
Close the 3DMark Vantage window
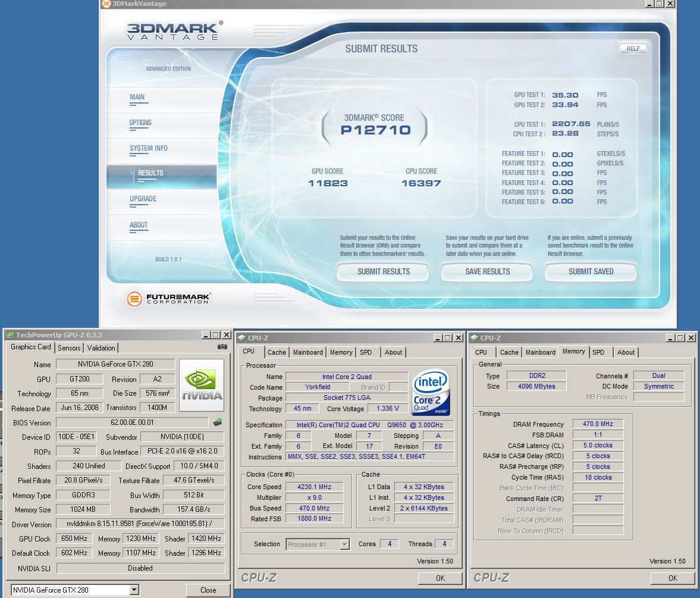tap(670, 4)
